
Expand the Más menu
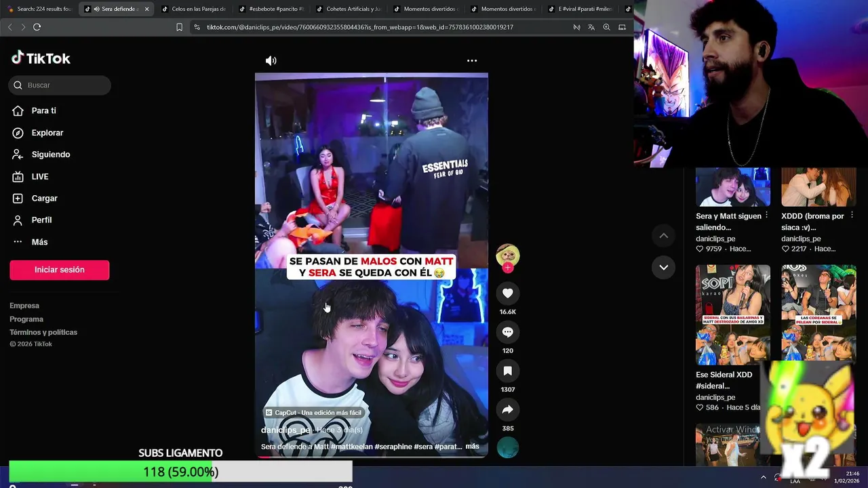pyautogui.click(x=39, y=242)
